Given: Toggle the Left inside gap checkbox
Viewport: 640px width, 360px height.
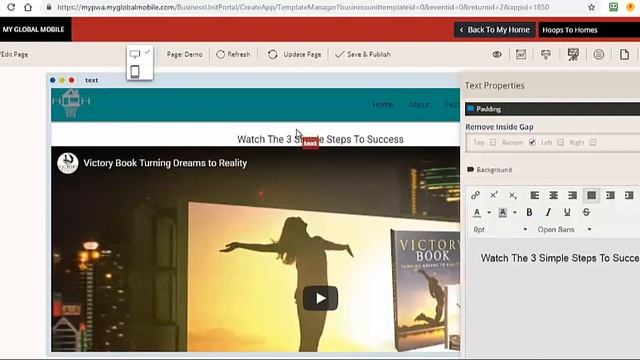Looking at the screenshot, I should tap(560, 142).
